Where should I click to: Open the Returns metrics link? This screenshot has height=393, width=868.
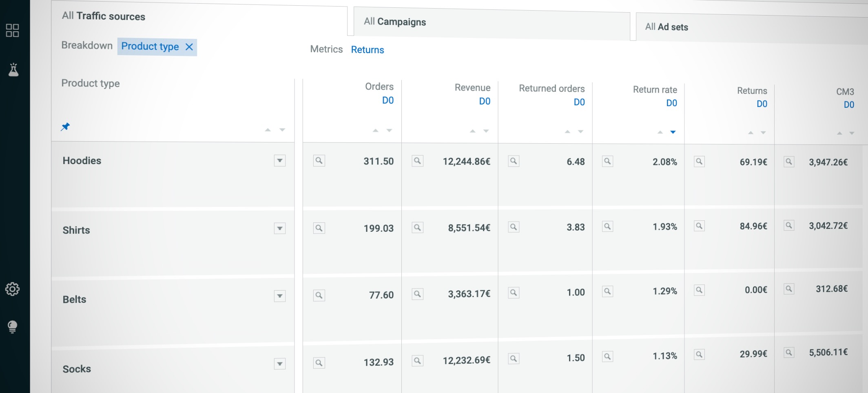368,50
